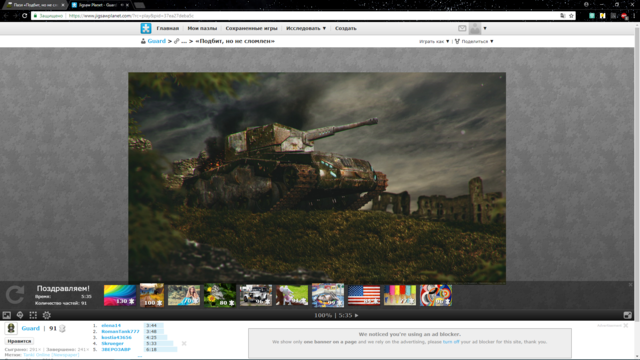Open the colorful stripes puzzle thumbnail
640x360 pixels.
tap(400, 295)
